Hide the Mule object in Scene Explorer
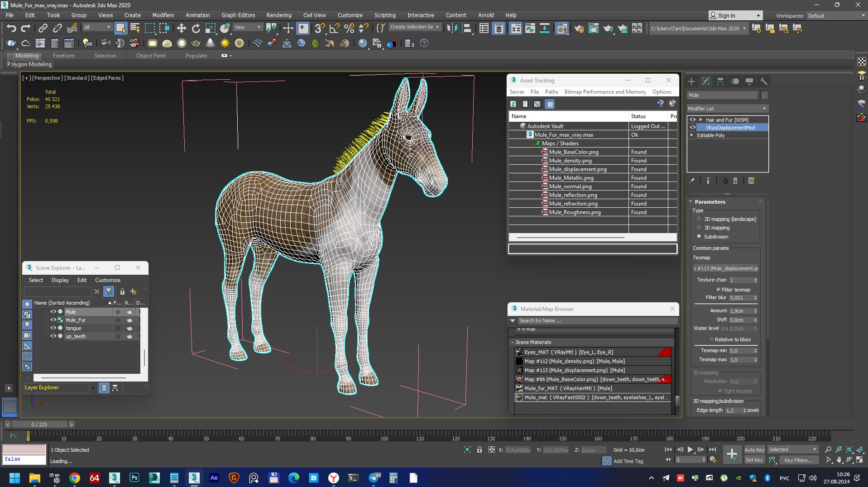 tap(53, 312)
